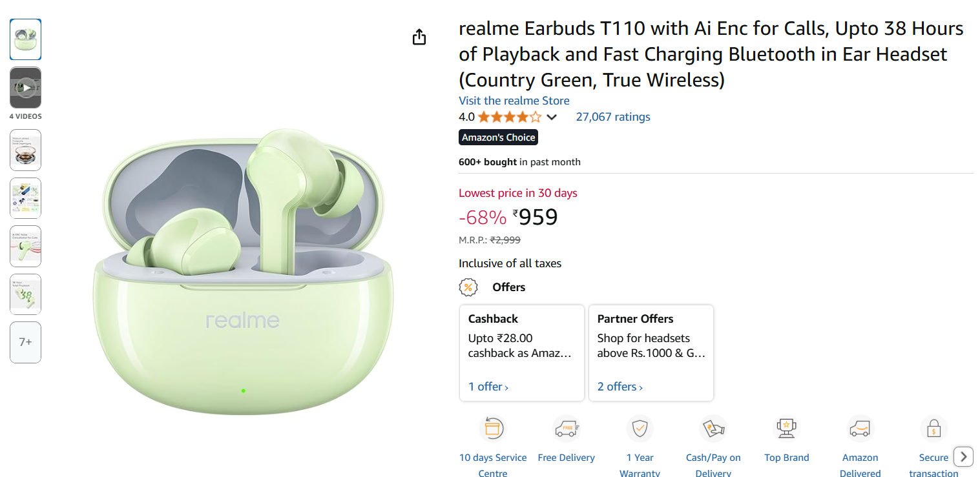Click the Cash/Pay on Delivery icon

pyautogui.click(x=713, y=429)
